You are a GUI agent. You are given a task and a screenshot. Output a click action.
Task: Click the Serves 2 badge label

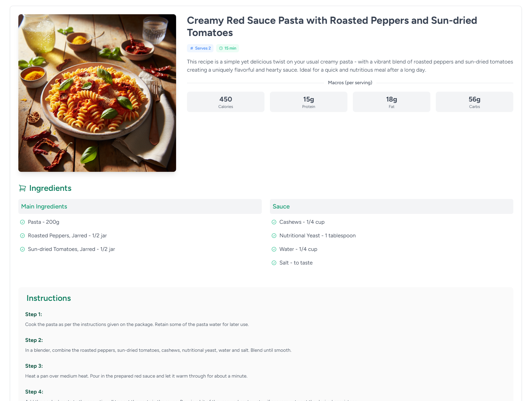point(203,48)
